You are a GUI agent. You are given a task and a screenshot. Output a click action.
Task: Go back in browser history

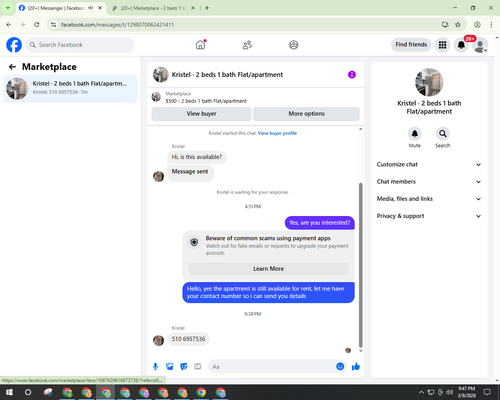9,25
